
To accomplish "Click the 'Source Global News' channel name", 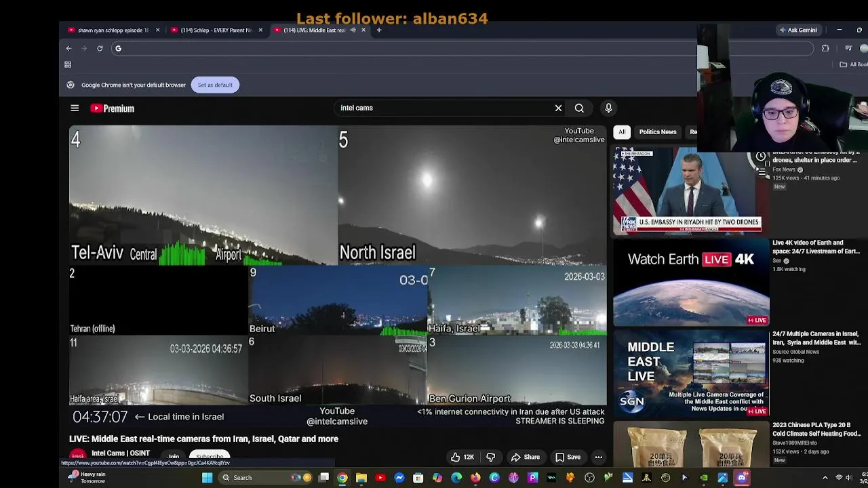I will 795,352.
